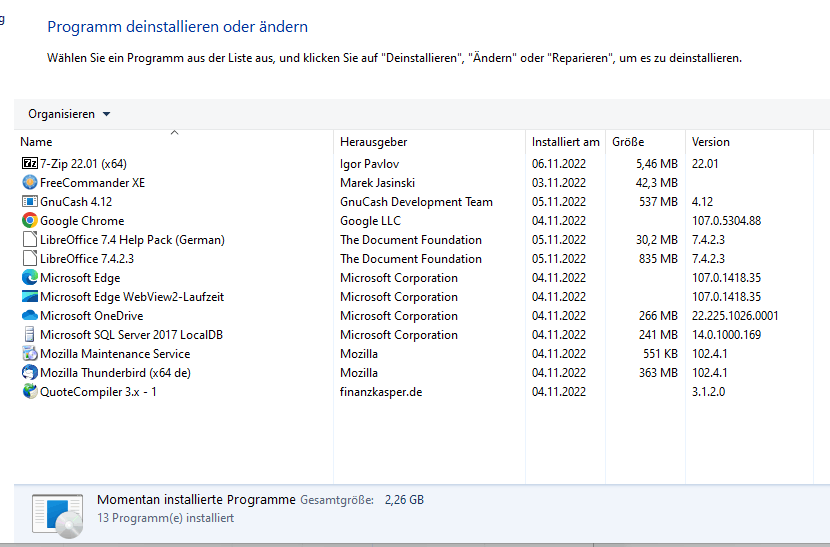Click the QuoteCompiler globe icon
Viewport: 830px width, 547px height.
click(30, 392)
